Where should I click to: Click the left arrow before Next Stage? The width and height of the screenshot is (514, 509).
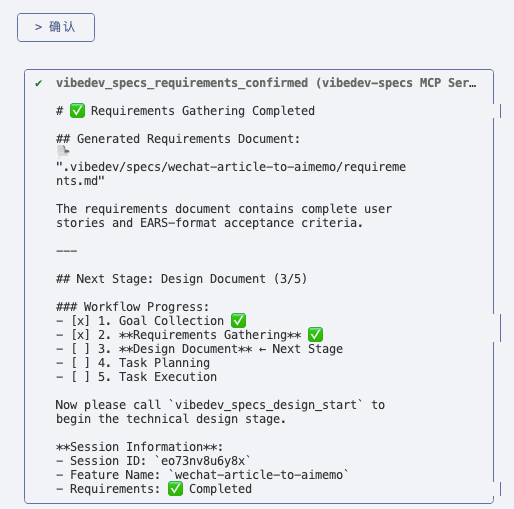262,349
